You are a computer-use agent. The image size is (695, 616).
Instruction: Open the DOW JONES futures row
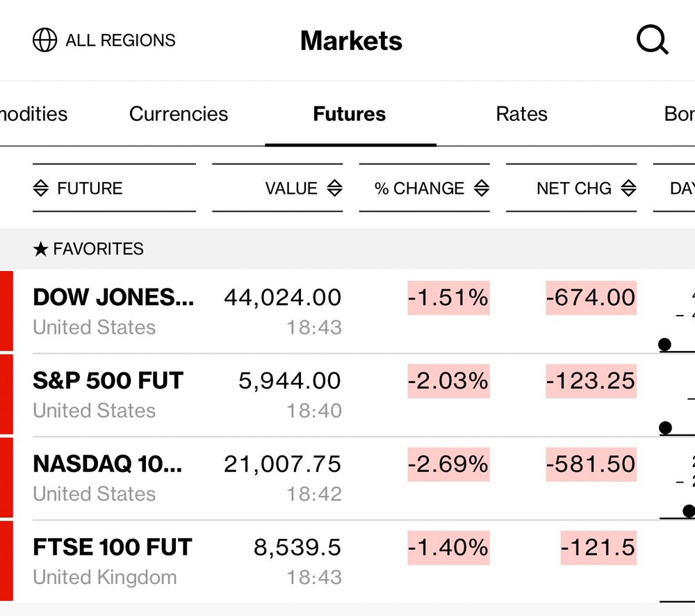click(x=113, y=298)
